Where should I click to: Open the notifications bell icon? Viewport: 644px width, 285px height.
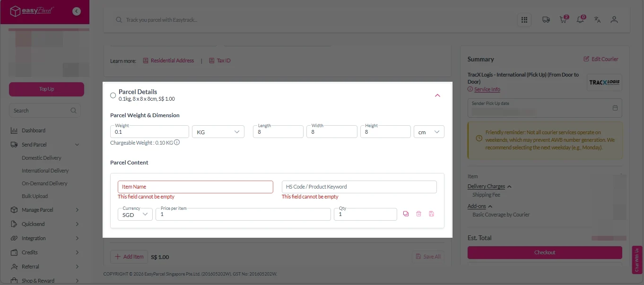(580, 20)
